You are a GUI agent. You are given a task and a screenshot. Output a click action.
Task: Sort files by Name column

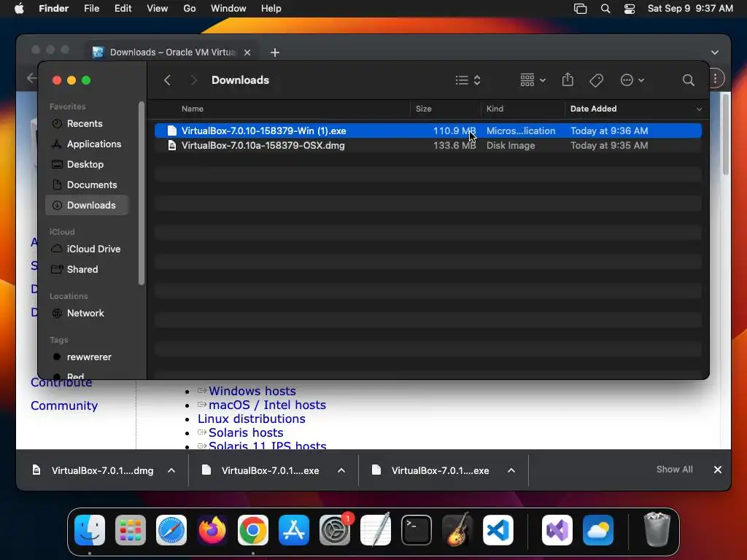[x=192, y=109]
